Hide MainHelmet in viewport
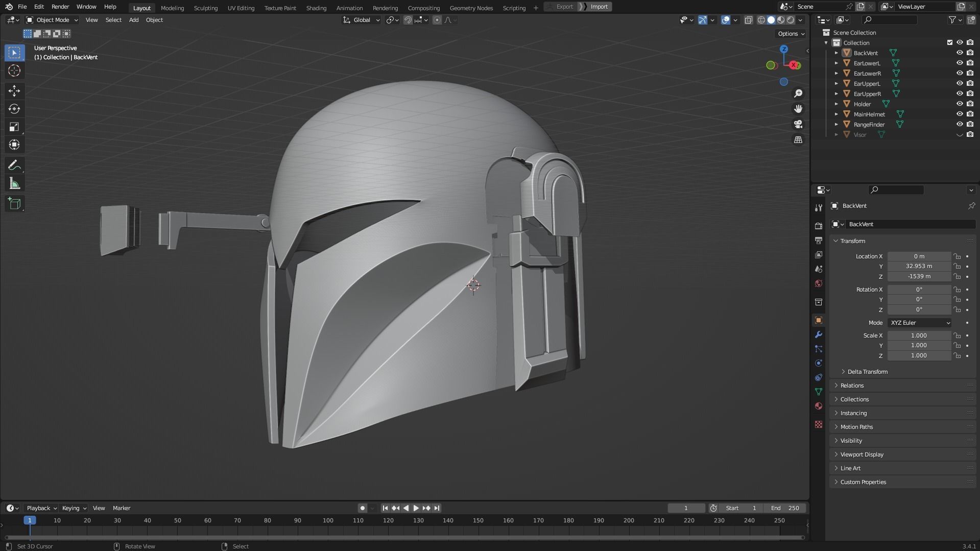Image resolution: width=980 pixels, height=551 pixels. (x=960, y=114)
